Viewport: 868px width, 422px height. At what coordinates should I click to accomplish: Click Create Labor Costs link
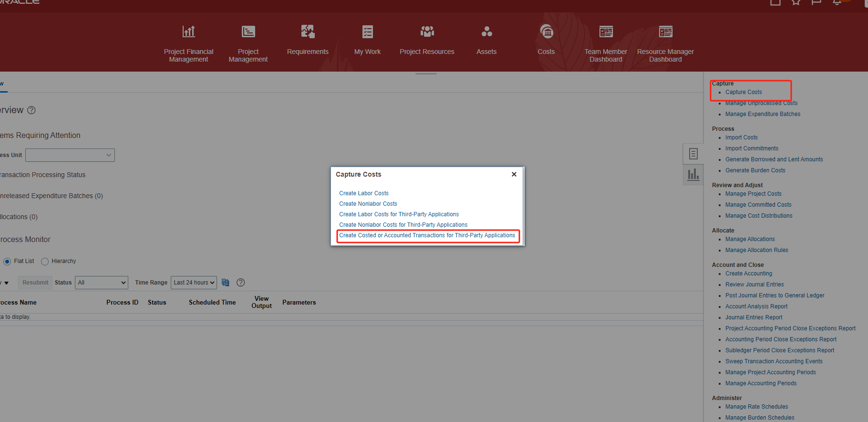[x=364, y=193]
